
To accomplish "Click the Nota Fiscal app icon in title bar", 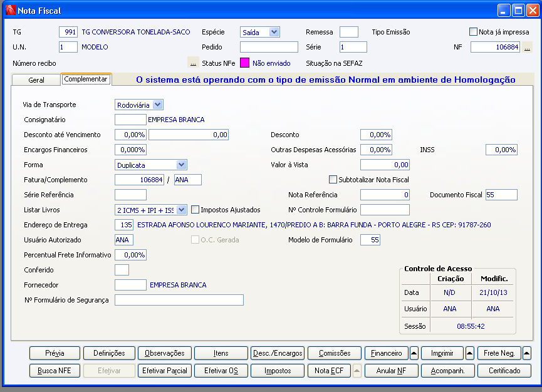I will 10,11.
